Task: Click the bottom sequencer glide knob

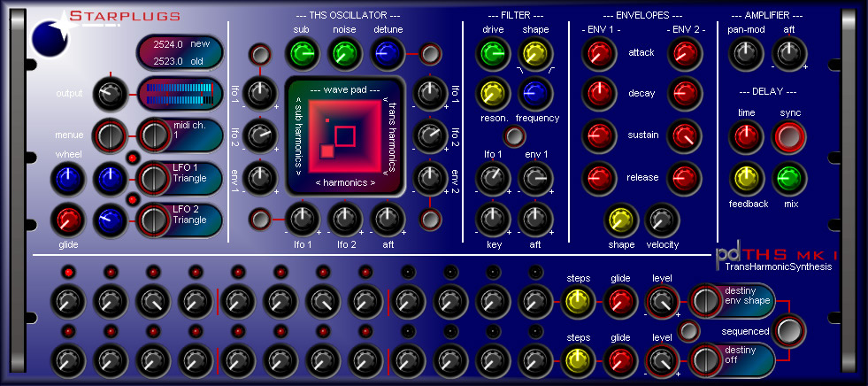Action: coord(619,360)
